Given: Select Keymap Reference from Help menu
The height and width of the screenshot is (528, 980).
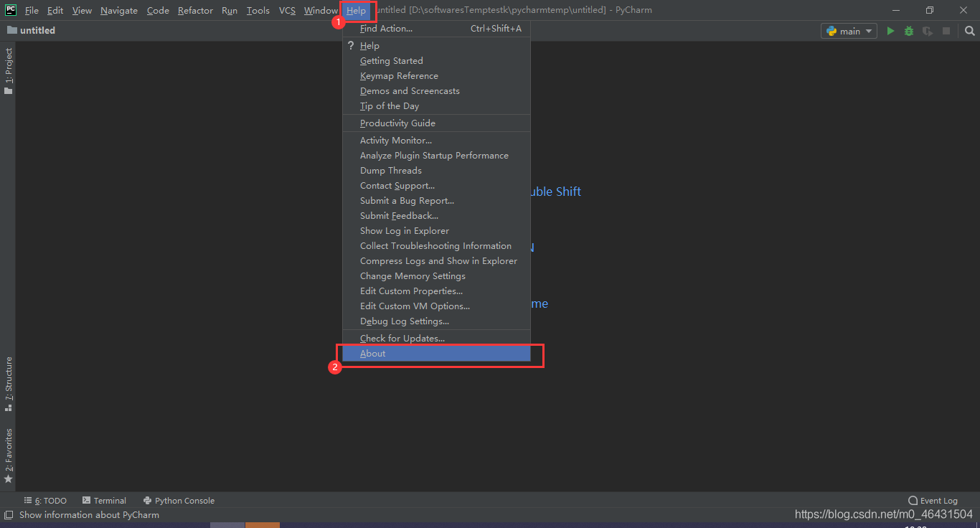Looking at the screenshot, I should coord(399,76).
